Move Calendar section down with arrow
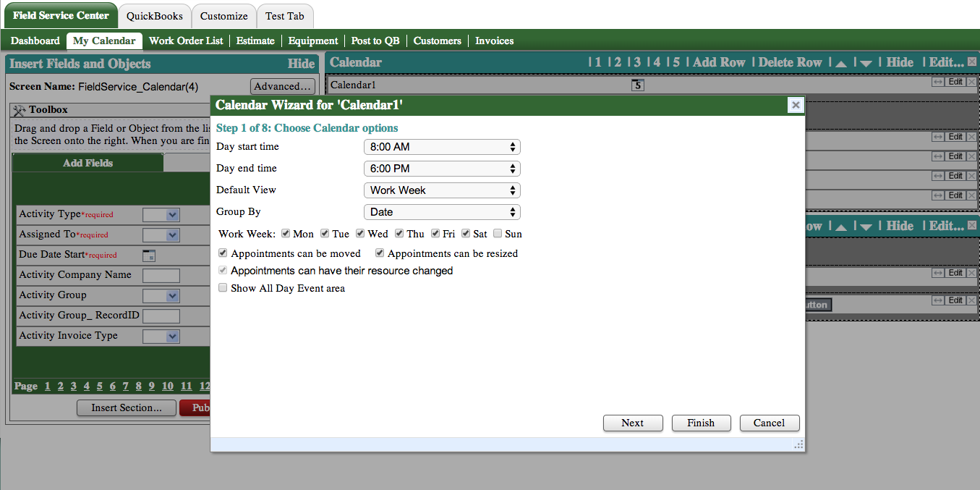Image resolution: width=980 pixels, height=490 pixels. (x=866, y=63)
